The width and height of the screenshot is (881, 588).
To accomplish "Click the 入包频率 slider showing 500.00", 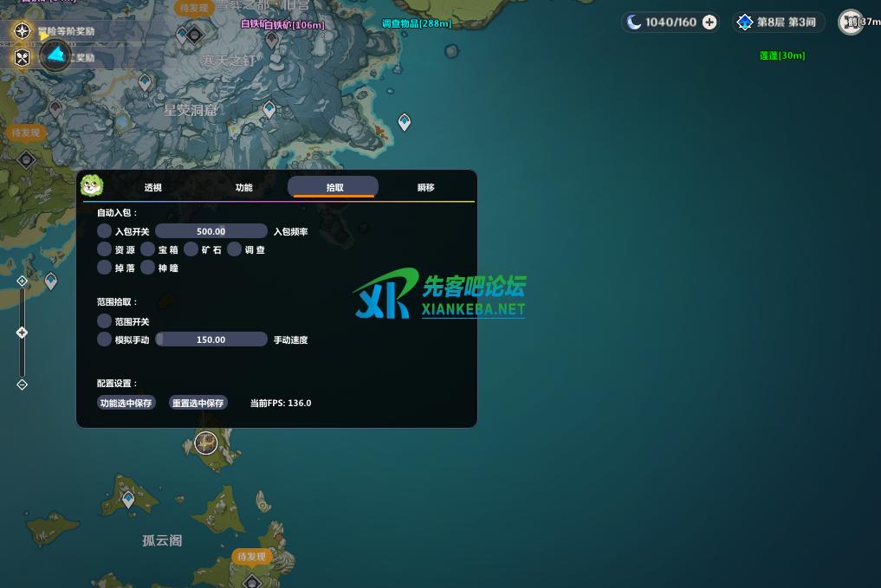I will pyautogui.click(x=211, y=231).
